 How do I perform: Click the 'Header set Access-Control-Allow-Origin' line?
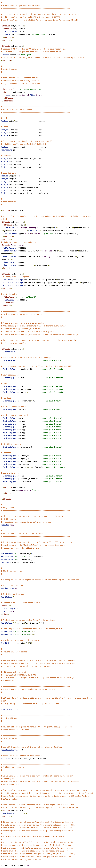[x=25, y=95]
